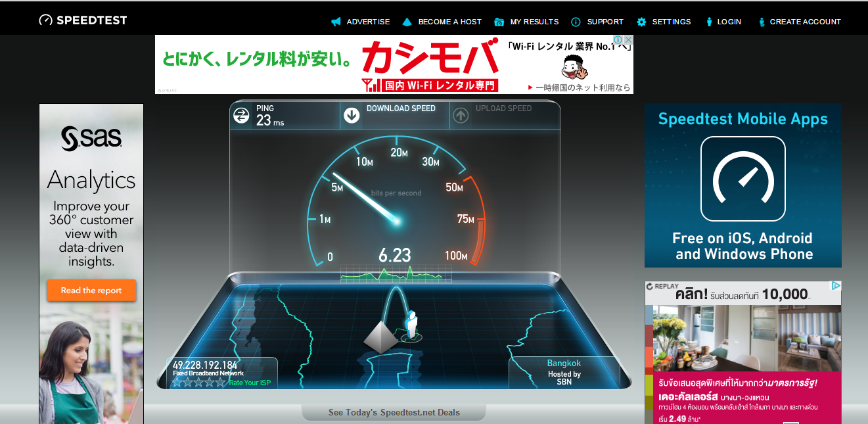Screen dimensions: 868x424
Task: Click the Fixed Broadband Network label
Action: point(208,373)
